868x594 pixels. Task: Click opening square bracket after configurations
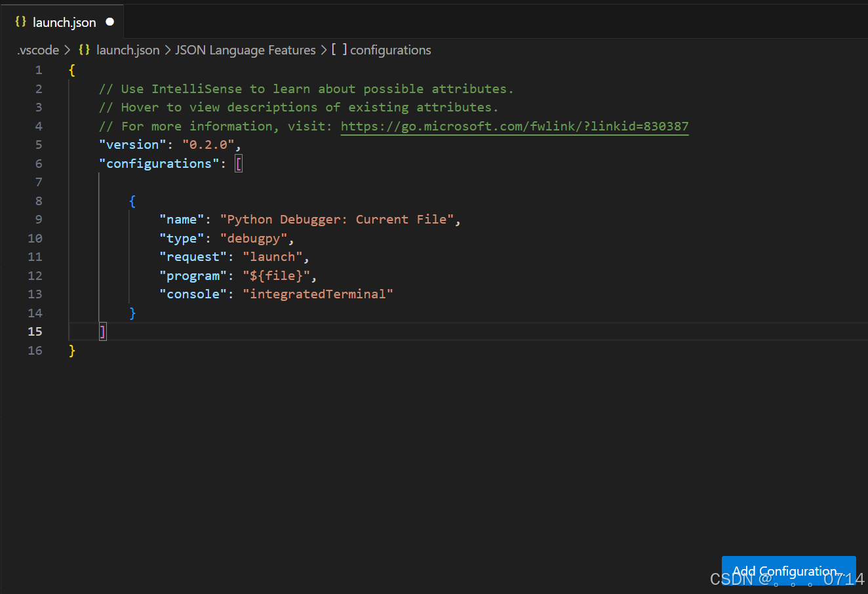(239, 164)
